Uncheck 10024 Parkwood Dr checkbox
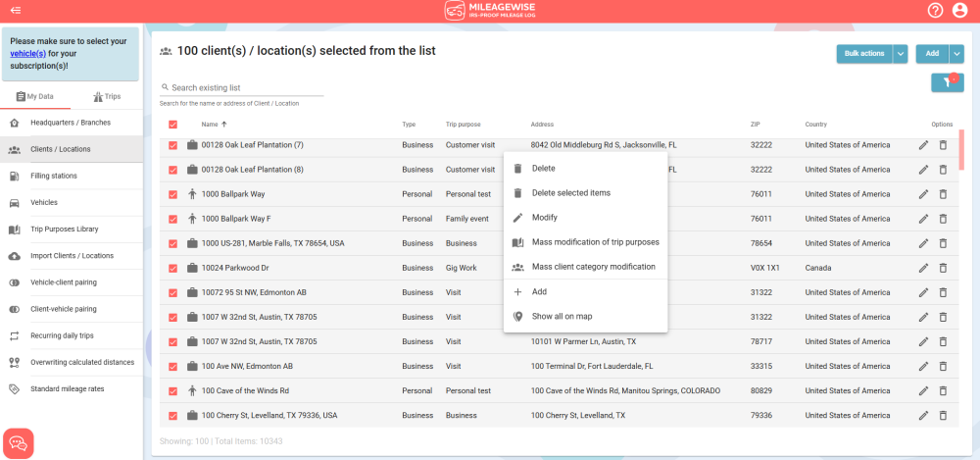980x460 pixels. (173, 268)
